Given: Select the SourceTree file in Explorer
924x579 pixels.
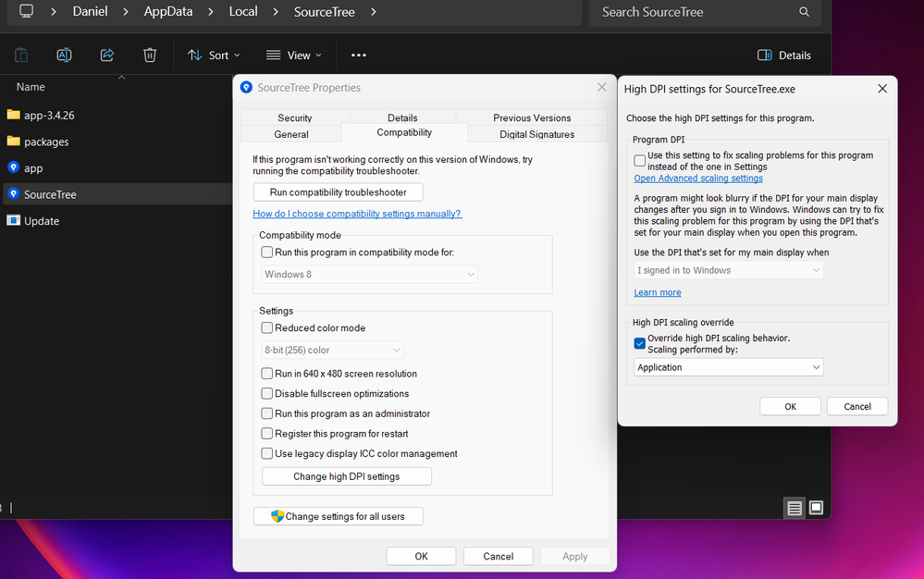Looking at the screenshot, I should click(117, 194).
